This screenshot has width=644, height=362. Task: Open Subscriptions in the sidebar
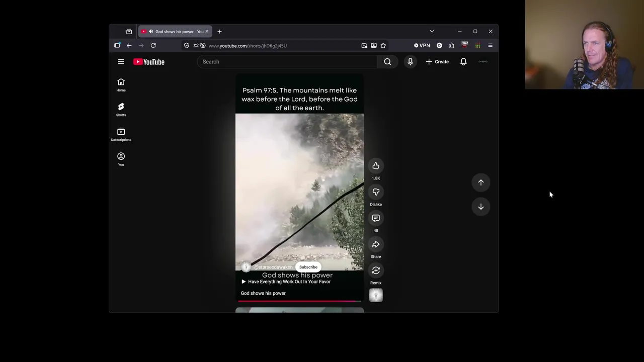[x=121, y=134]
